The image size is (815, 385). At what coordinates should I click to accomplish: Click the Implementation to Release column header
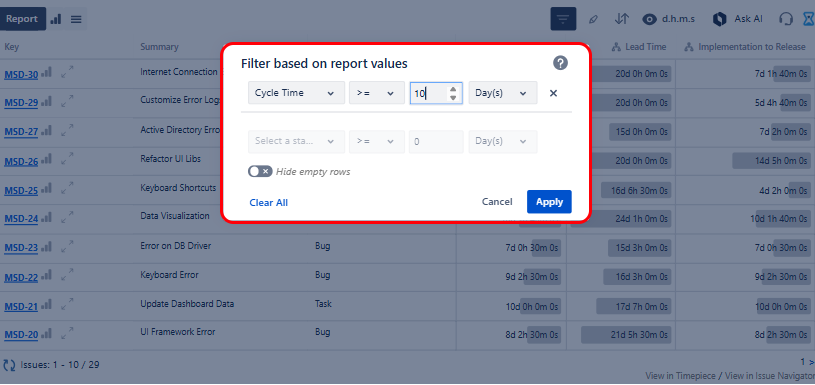click(x=745, y=47)
